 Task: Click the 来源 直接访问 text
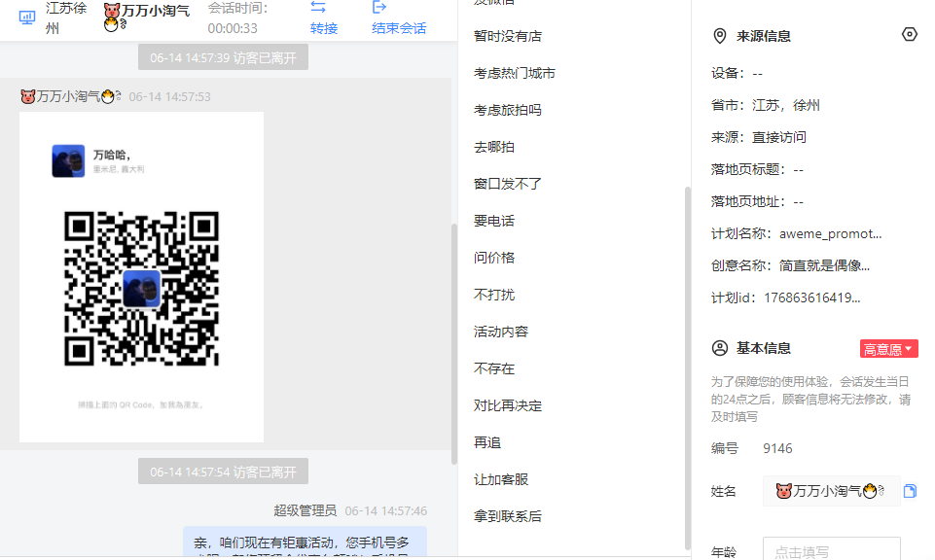(759, 138)
